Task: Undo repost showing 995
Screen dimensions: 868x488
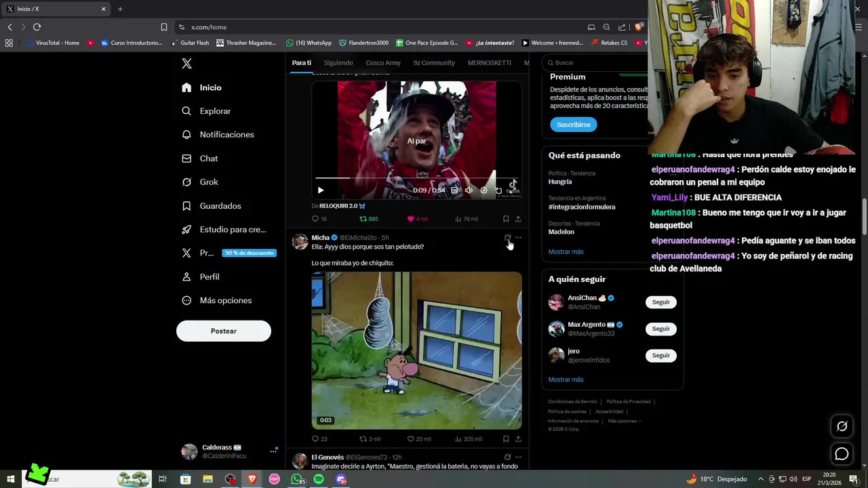Action: coord(369,219)
